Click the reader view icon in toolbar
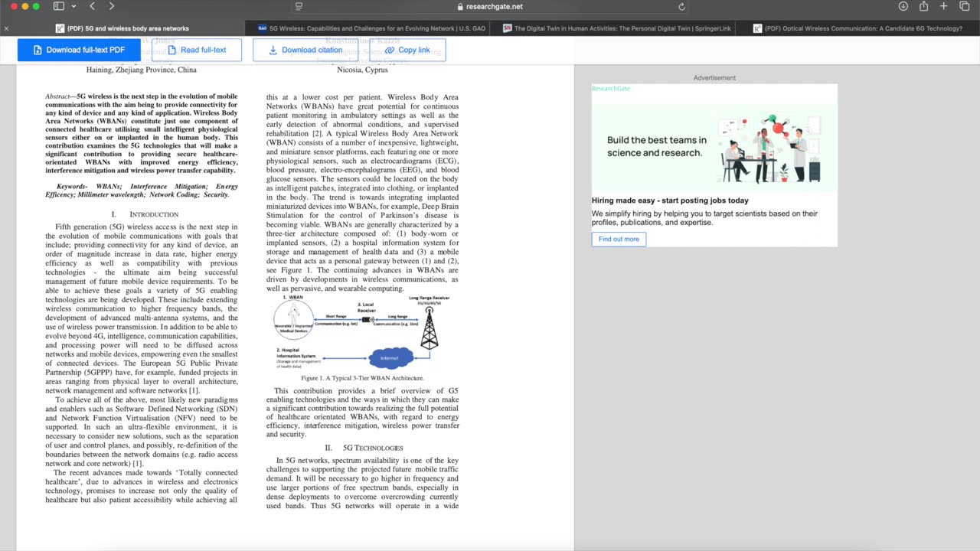Screen dimensions: 980x551 (299, 6)
